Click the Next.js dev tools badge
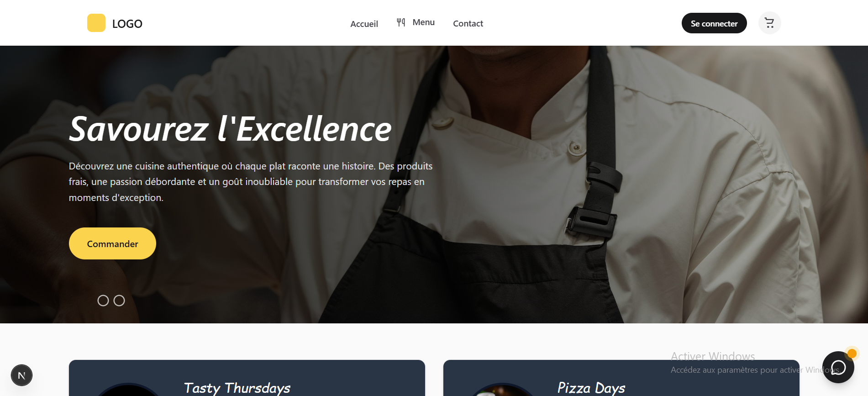868x396 pixels. tap(21, 375)
